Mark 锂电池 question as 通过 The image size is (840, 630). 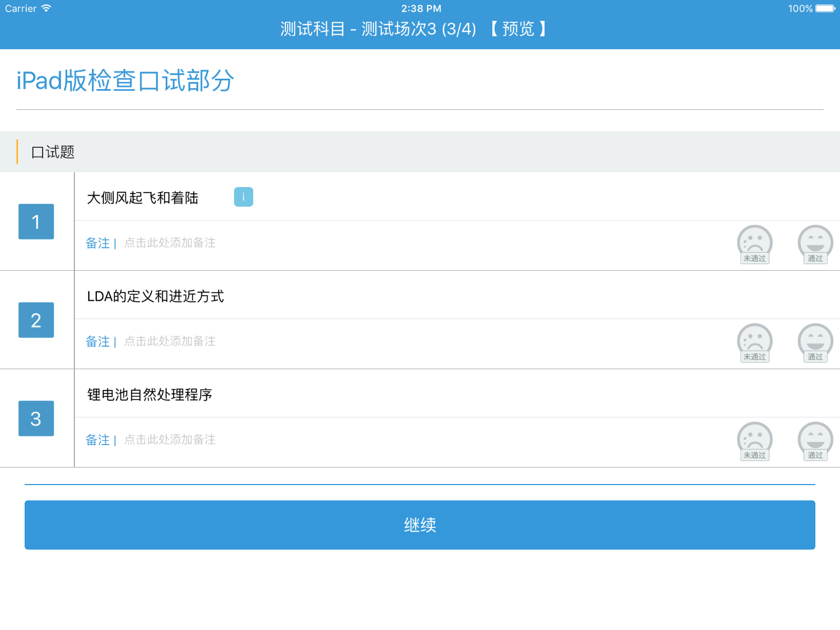(x=815, y=441)
